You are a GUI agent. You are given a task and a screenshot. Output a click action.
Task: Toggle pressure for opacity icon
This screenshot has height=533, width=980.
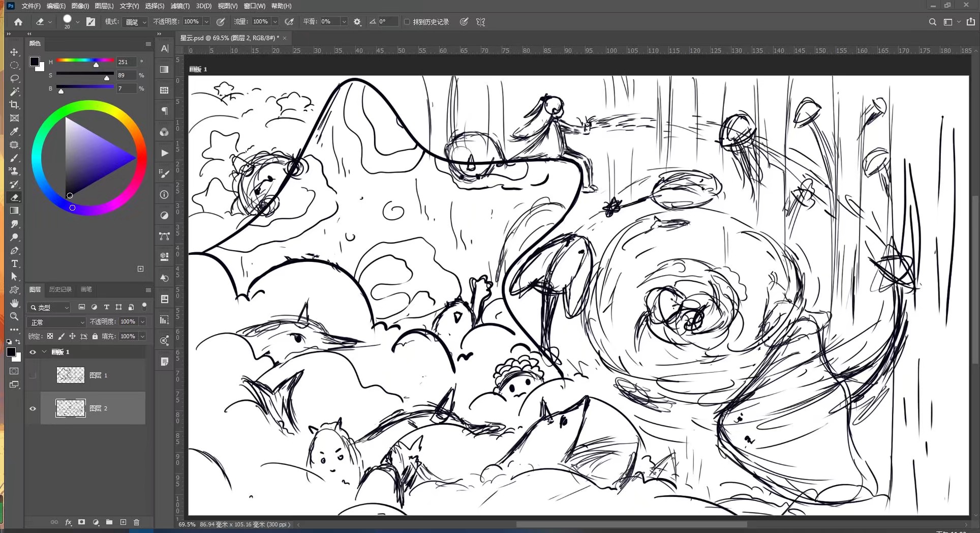(x=221, y=22)
